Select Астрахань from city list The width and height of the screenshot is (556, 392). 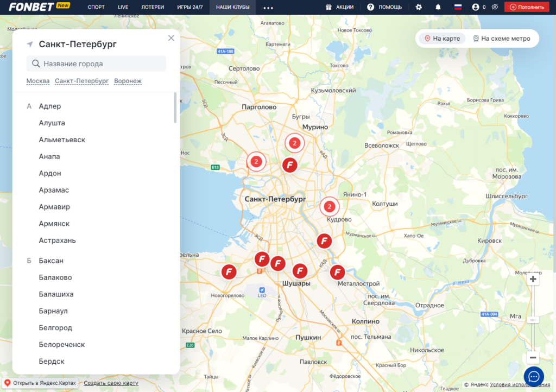click(57, 241)
